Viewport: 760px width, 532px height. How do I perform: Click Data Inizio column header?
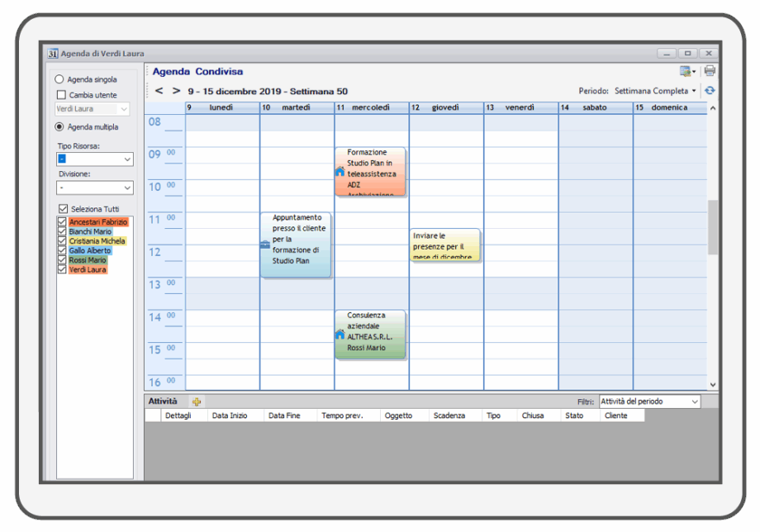(235, 416)
